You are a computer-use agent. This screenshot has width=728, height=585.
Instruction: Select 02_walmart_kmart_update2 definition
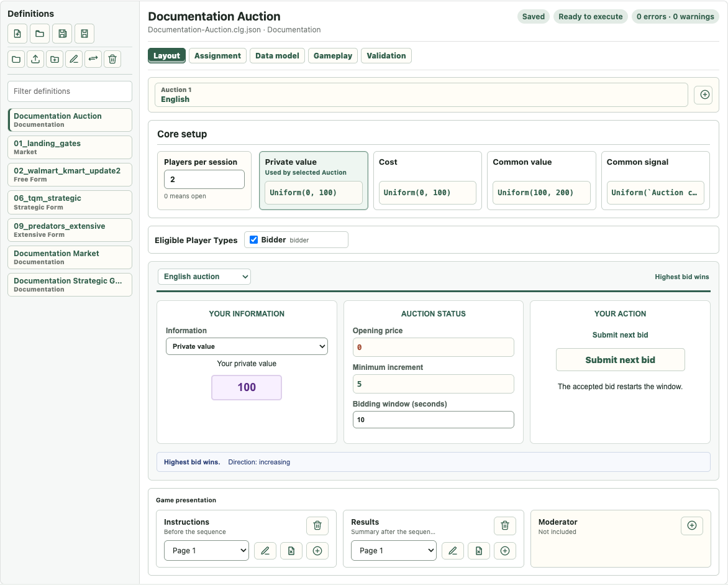tap(70, 175)
